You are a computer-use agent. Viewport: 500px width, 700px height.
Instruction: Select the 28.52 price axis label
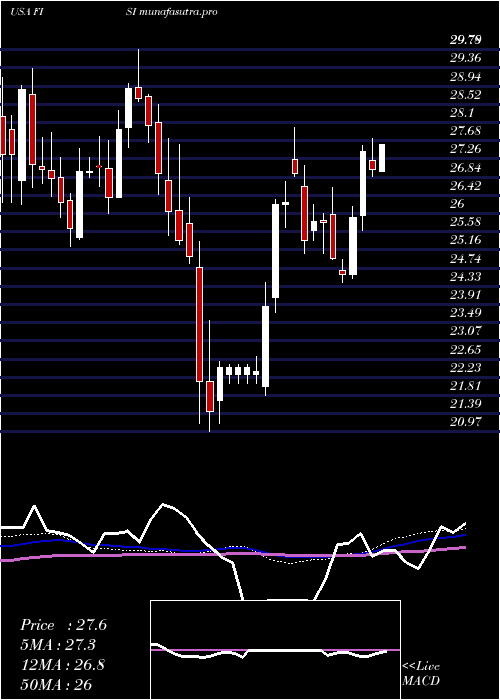coord(466,95)
